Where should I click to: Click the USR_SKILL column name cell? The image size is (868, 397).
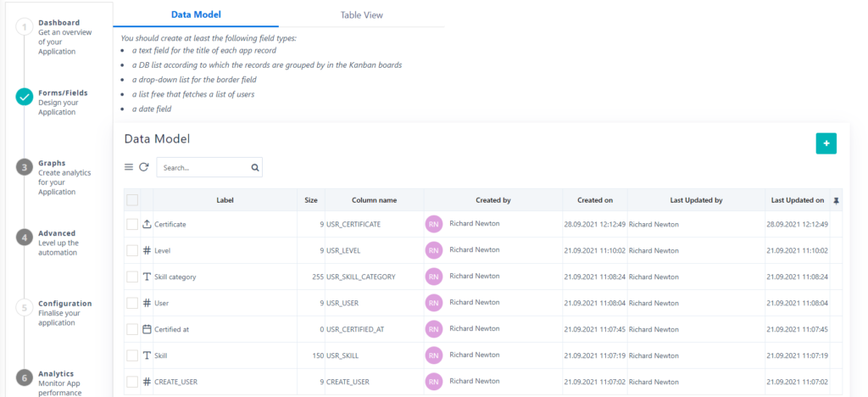(375, 355)
